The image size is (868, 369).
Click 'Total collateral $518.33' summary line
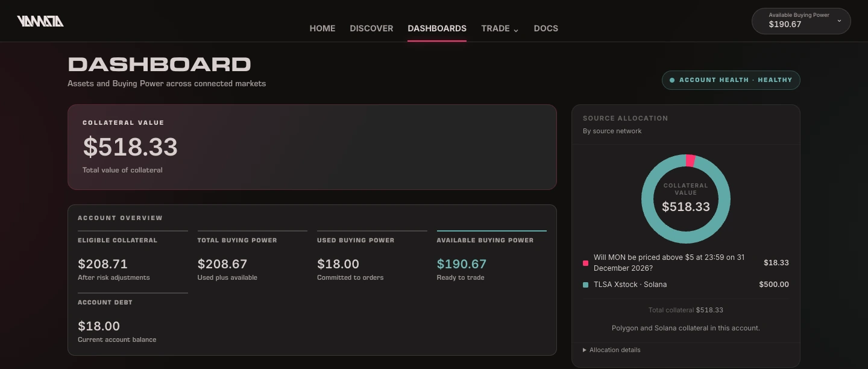686,310
